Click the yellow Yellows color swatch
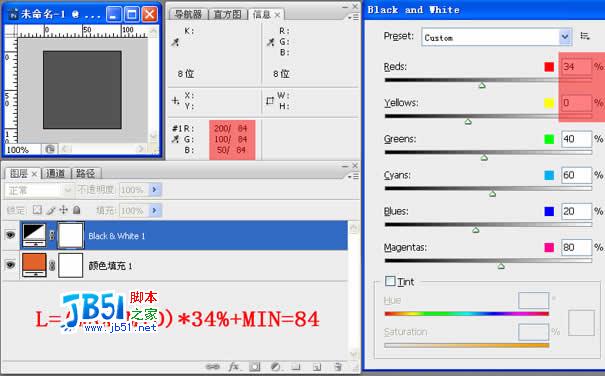Screen dimensions: 605x376 pyautogui.click(x=549, y=103)
